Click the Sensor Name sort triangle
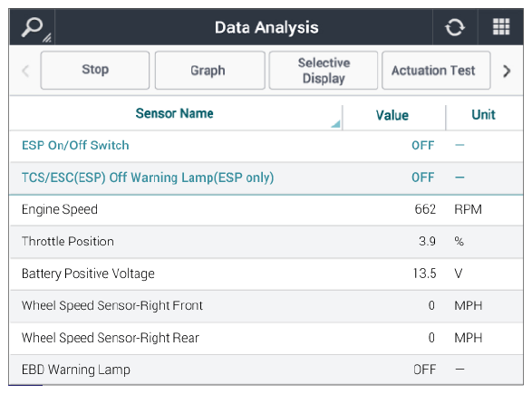Viewport: 532px width, 394px height. pyautogui.click(x=335, y=124)
